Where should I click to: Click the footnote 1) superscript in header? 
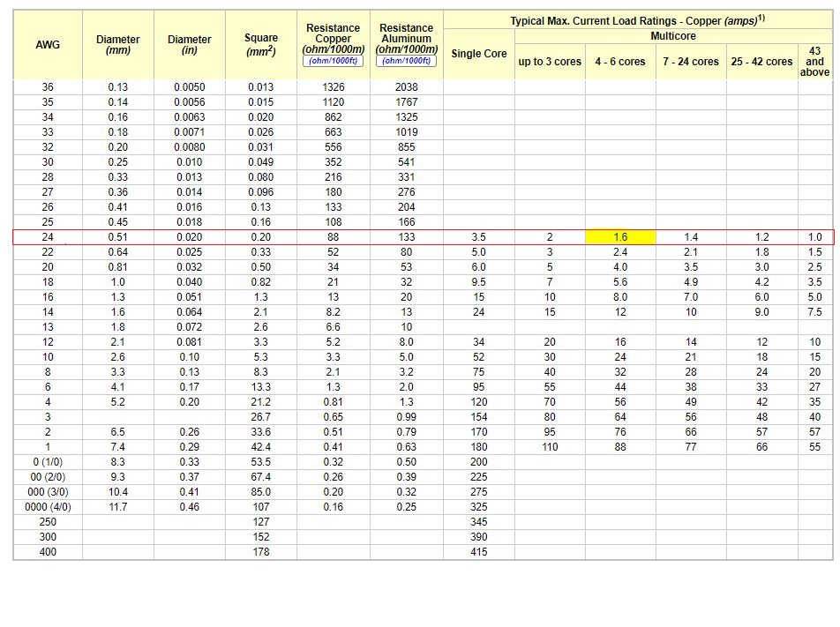pos(760,18)
